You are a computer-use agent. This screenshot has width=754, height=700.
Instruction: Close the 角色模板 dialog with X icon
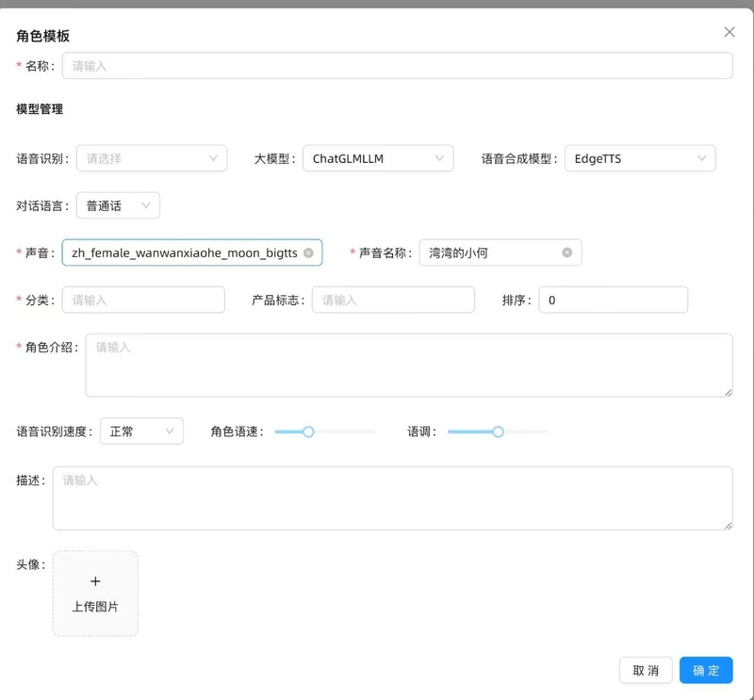729,32
